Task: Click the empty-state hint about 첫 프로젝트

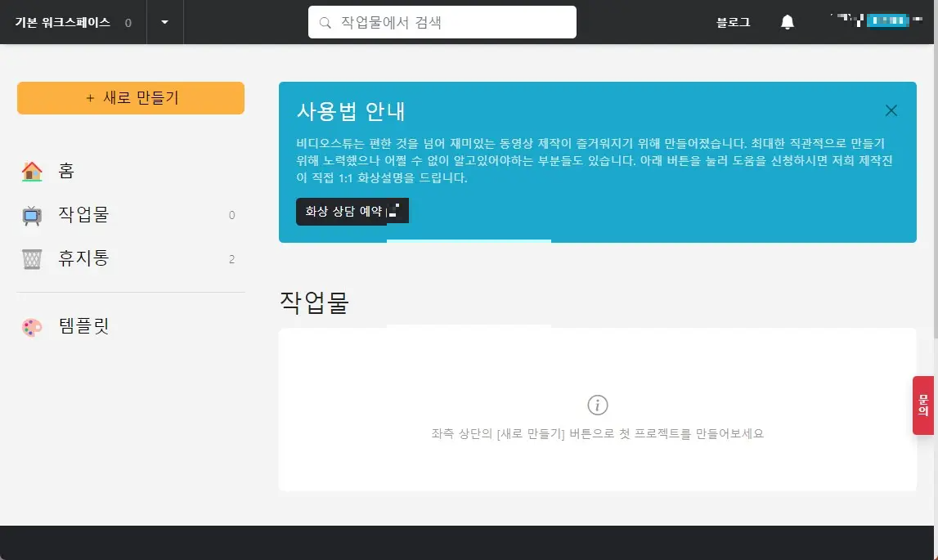Action: 598,433
